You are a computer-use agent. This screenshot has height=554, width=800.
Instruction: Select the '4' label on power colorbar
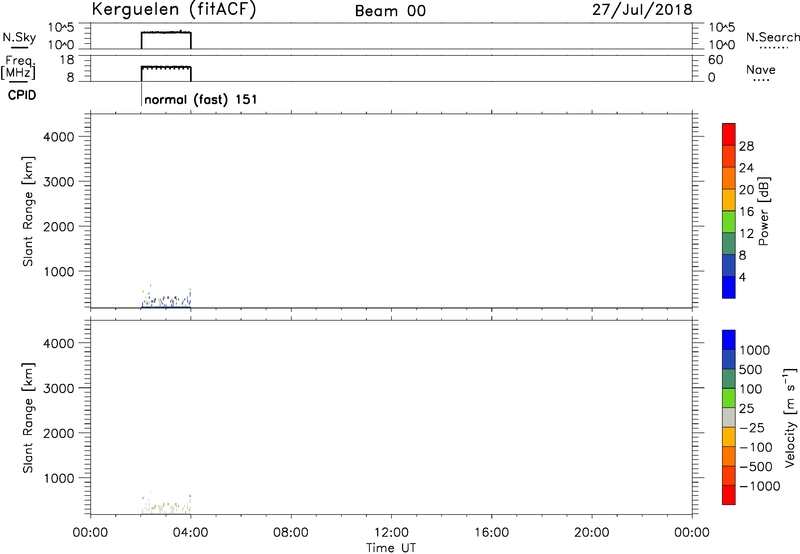pos(742,277)
